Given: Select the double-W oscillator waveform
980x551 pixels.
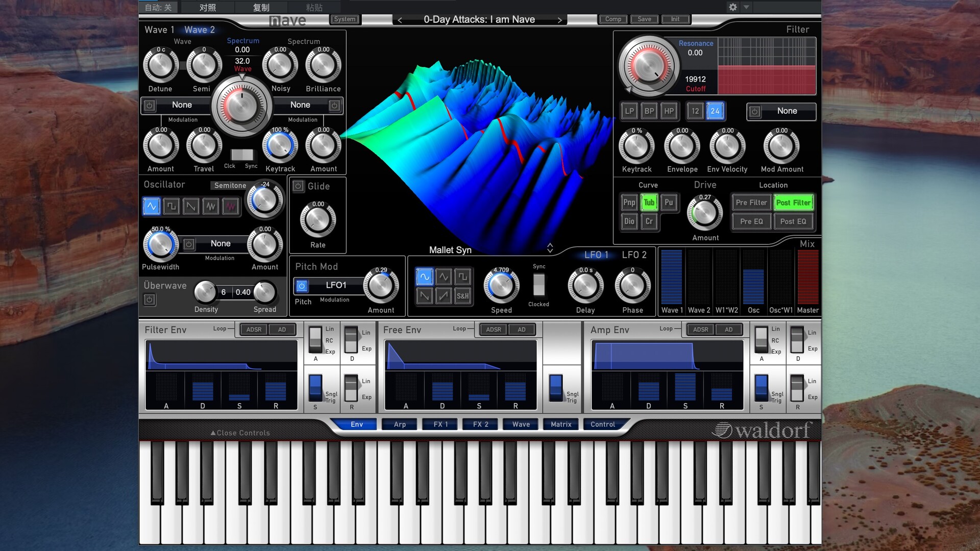Looking at the screenshot, I should (211, 206).
